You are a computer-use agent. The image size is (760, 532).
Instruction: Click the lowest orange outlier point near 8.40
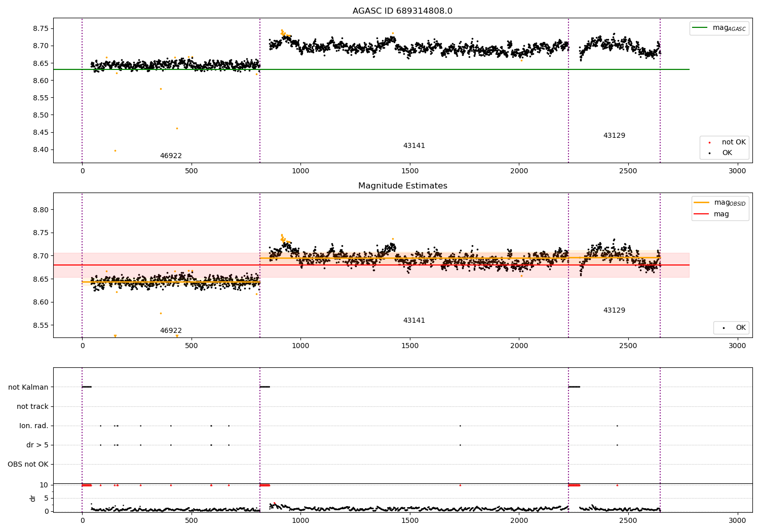pos(115,150)
